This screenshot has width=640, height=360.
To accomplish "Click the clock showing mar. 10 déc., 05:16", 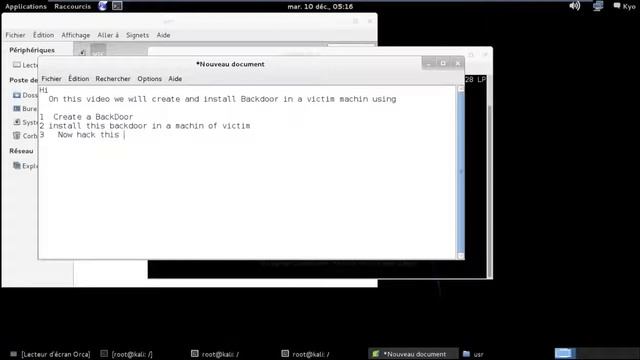I will click(320, 7).
